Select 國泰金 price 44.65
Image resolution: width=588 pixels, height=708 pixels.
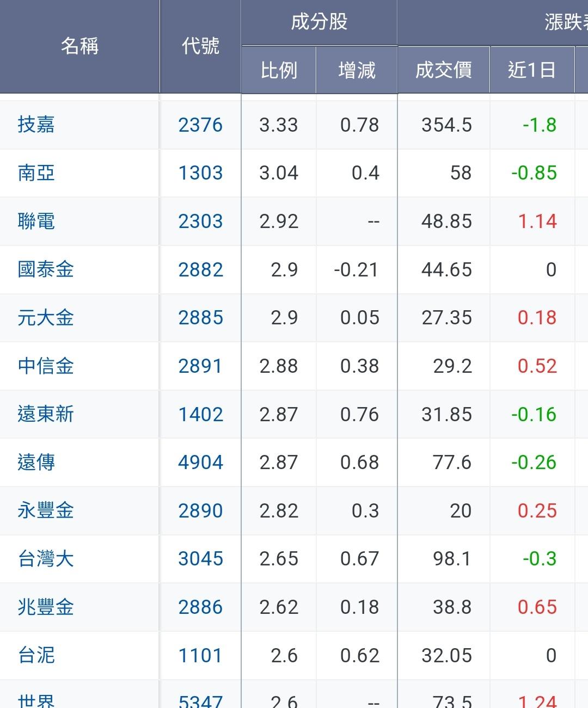pyautogui.click(x=446, y=270)
